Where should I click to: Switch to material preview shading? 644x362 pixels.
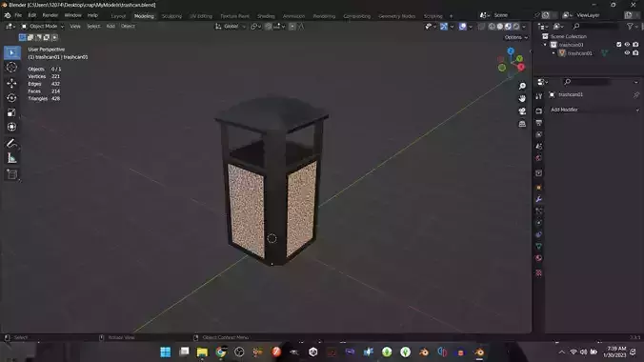pos(508,27)
